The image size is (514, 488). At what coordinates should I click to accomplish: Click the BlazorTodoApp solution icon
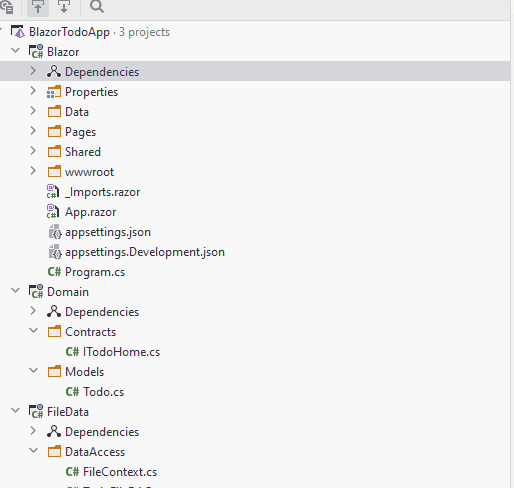point(18,32)
